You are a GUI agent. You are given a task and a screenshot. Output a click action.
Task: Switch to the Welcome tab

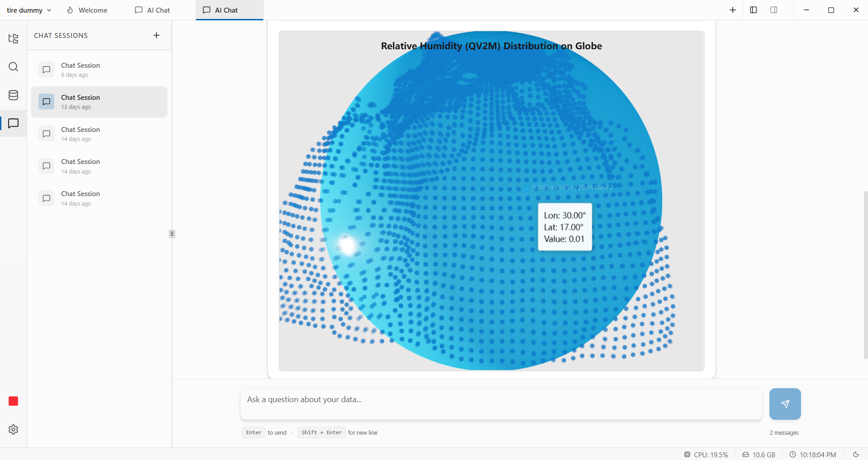(86, 9)
